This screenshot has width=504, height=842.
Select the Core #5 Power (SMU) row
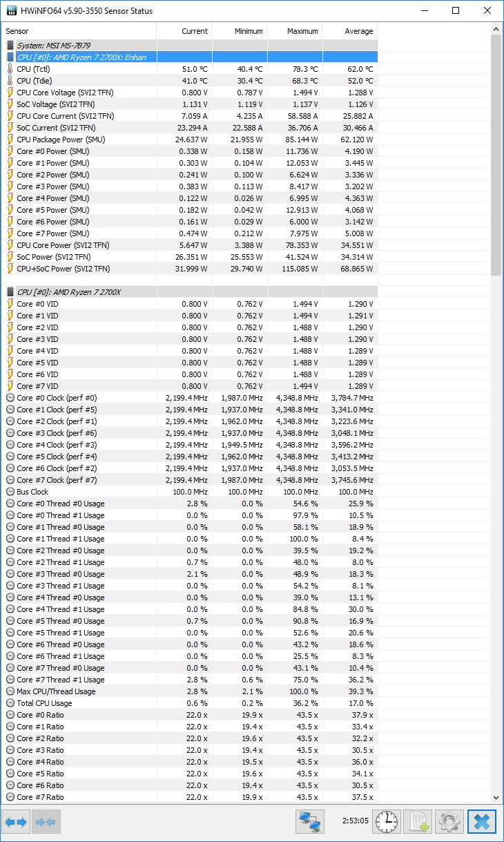[190, 210]
